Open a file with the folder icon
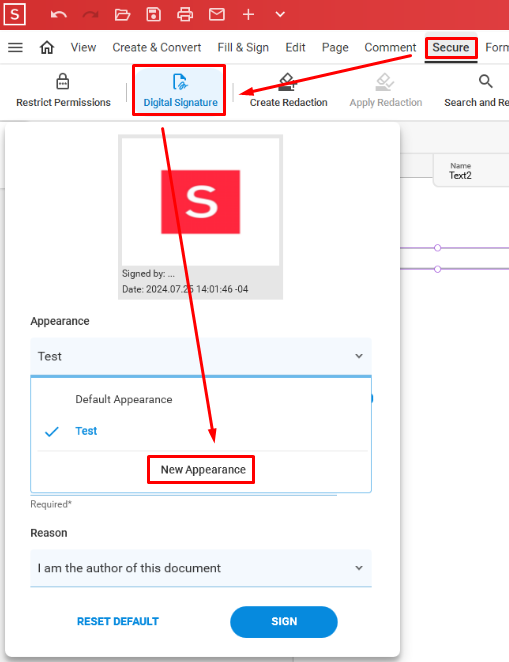 pos(122,15)
